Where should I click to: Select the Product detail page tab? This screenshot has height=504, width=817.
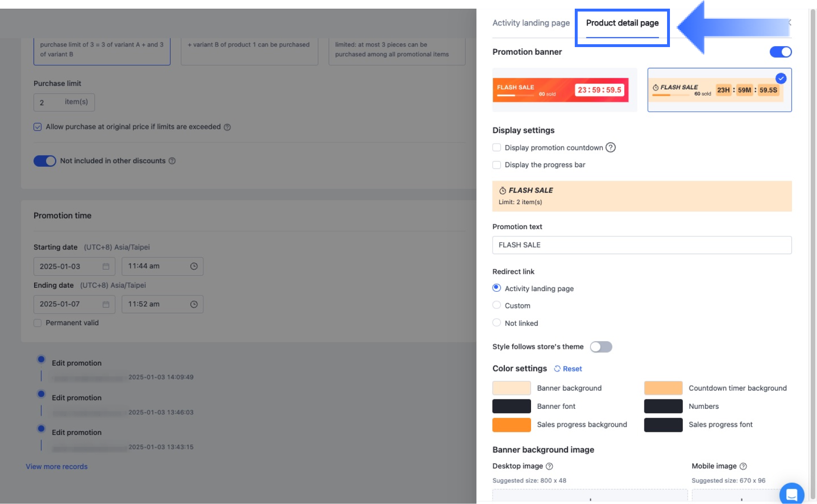tap(622, 23)
